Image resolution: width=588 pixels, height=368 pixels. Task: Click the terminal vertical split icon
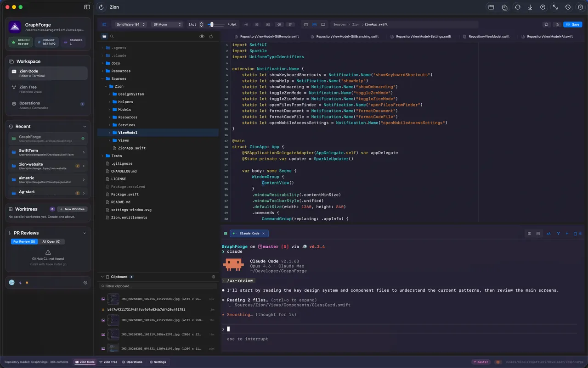[x=529, y=234]
